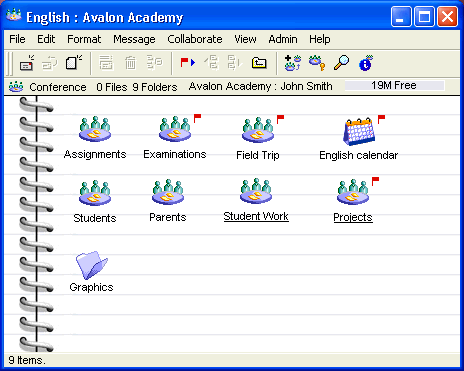
Task: Click the Student Work underlined link
Action: 256,216
